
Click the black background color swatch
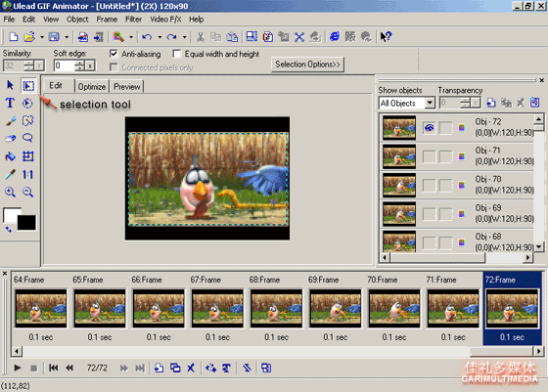coord(26,222)
